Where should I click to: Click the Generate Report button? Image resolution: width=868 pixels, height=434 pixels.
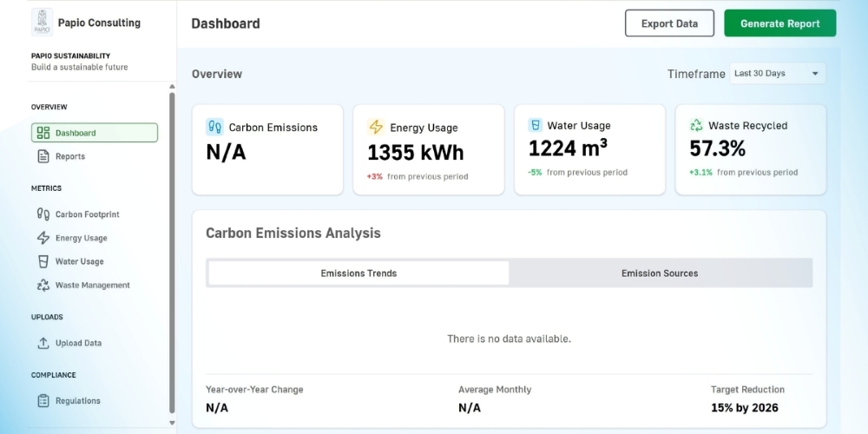point(780,23)
